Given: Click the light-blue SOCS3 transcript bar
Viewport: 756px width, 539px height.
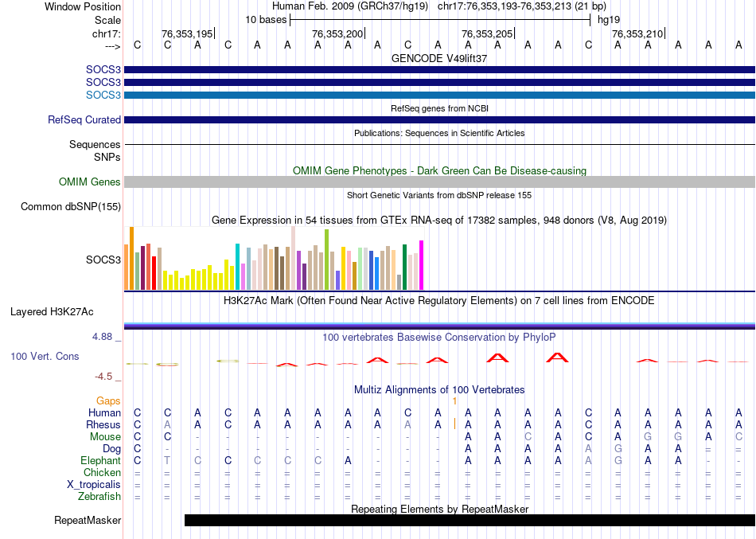Looking at the screenshot, I should point(439,95).
